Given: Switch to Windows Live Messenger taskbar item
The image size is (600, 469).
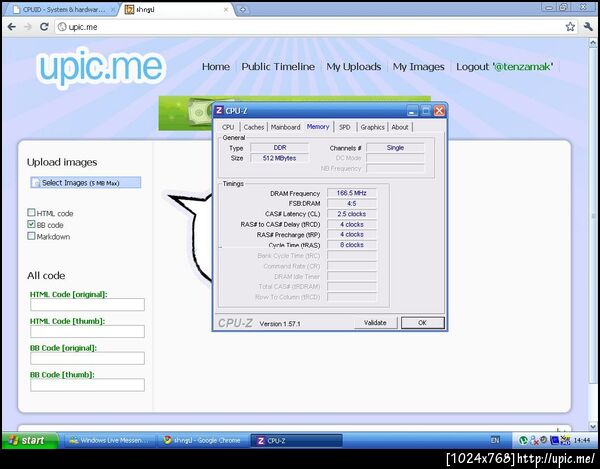Looking at the screenshot, I should click(108, 441).
